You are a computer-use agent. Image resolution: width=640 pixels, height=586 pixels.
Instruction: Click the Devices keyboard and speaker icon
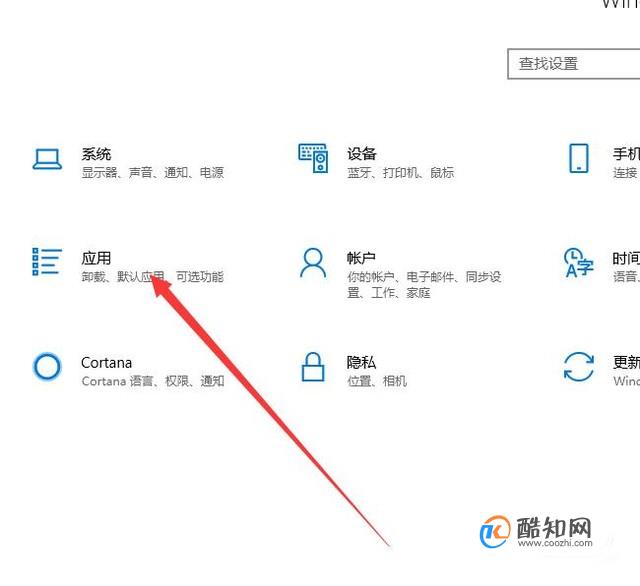tap(313, 158)
